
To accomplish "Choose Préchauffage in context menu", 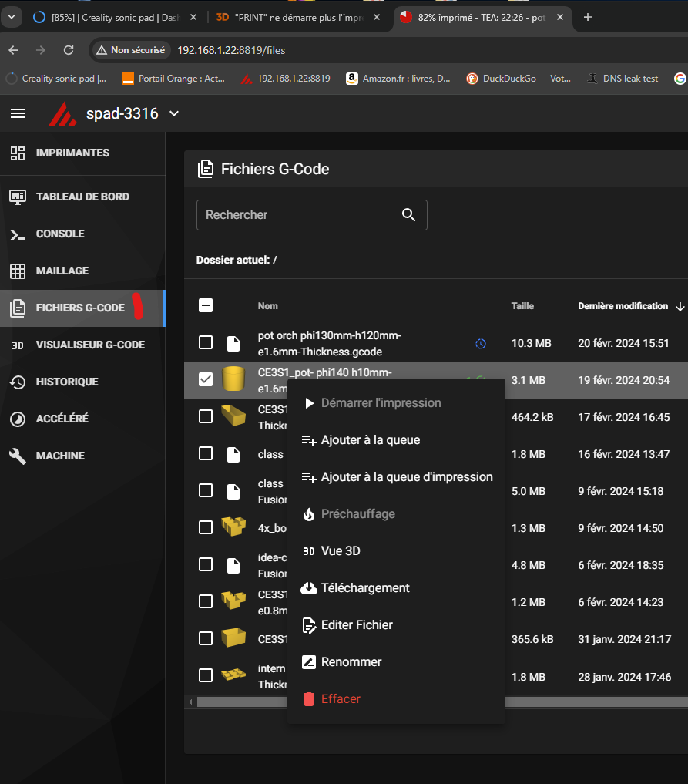I will (x=396, y=514).
